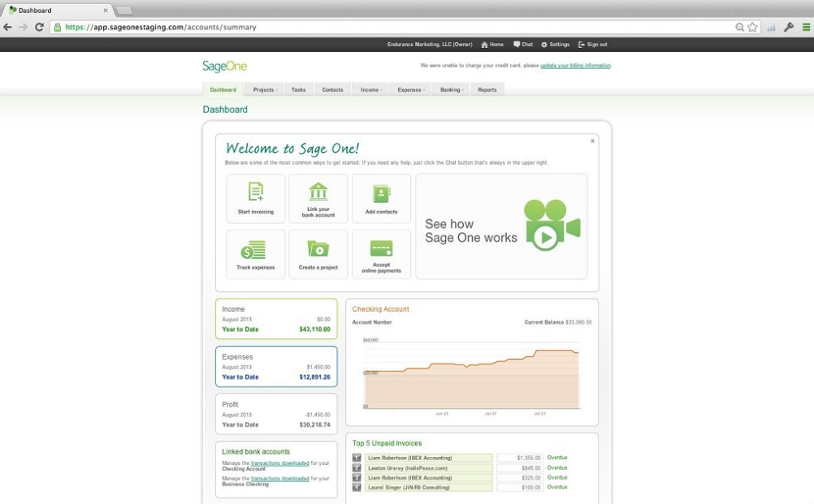The width and height of the screenshot is (814, 504).
Task: Open Settings gear in top bar
Action: (555, 45)
